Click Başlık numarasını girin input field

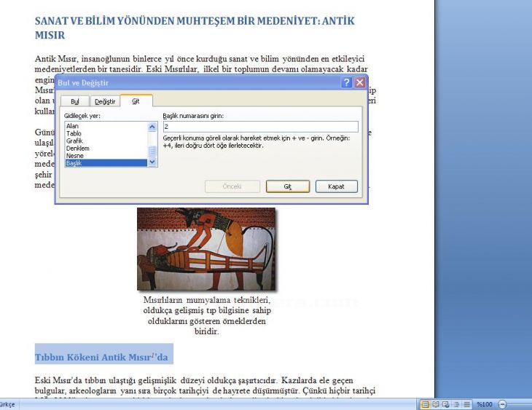(261, 127)
